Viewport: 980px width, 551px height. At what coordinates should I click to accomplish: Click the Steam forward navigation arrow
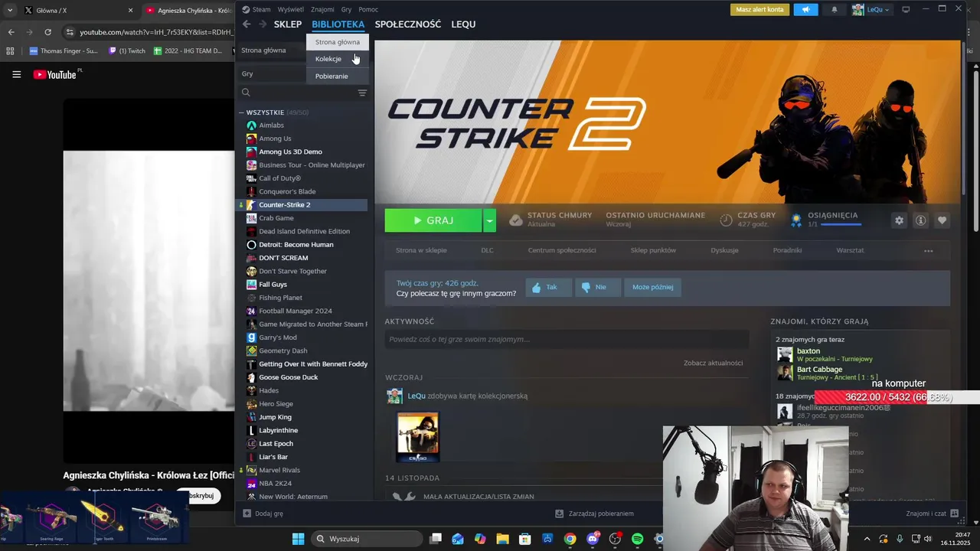click(x=263, y=24)
